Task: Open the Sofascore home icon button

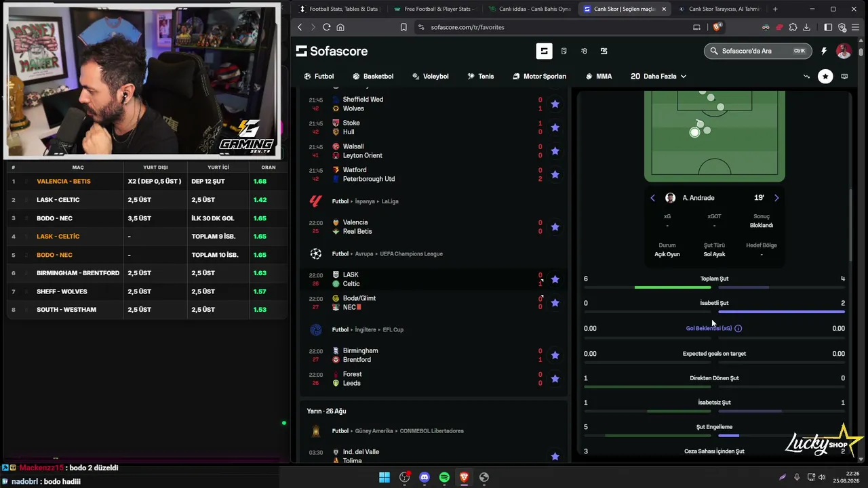Action: [544, 51]
